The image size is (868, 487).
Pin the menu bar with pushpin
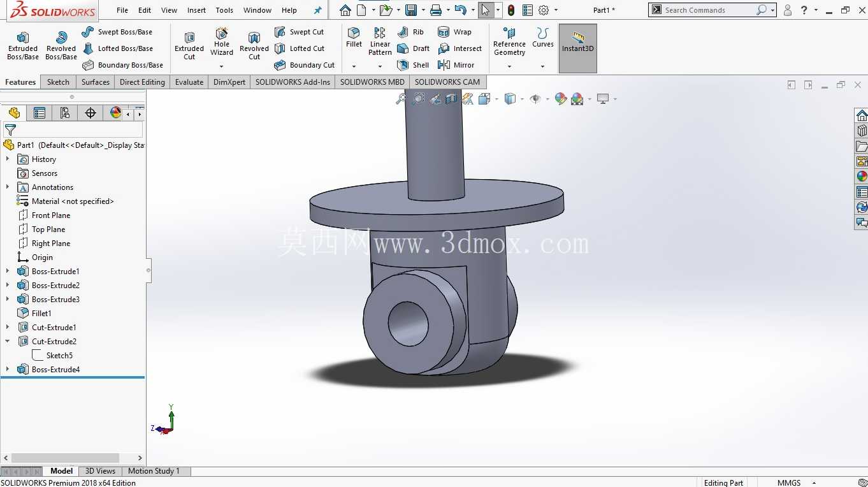tap(318, 10)
